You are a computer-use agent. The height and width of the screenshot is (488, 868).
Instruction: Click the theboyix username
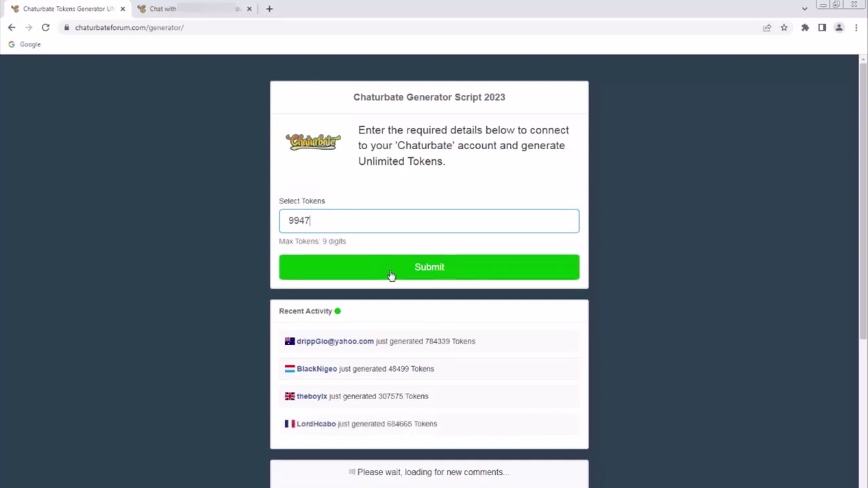point(312,396)
